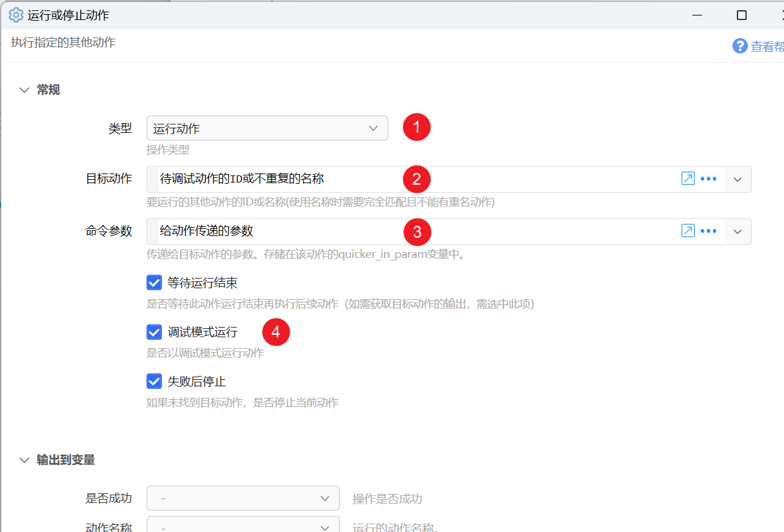This screenshot has width=784, height=532.
Task: Disable the 失败后停止 checkbox
Action: (154, 381)
